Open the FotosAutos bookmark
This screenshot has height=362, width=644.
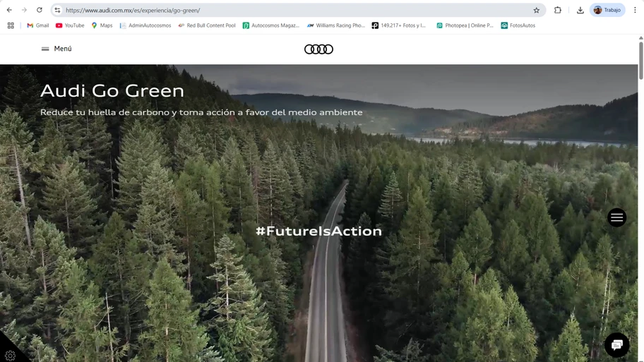518,25
